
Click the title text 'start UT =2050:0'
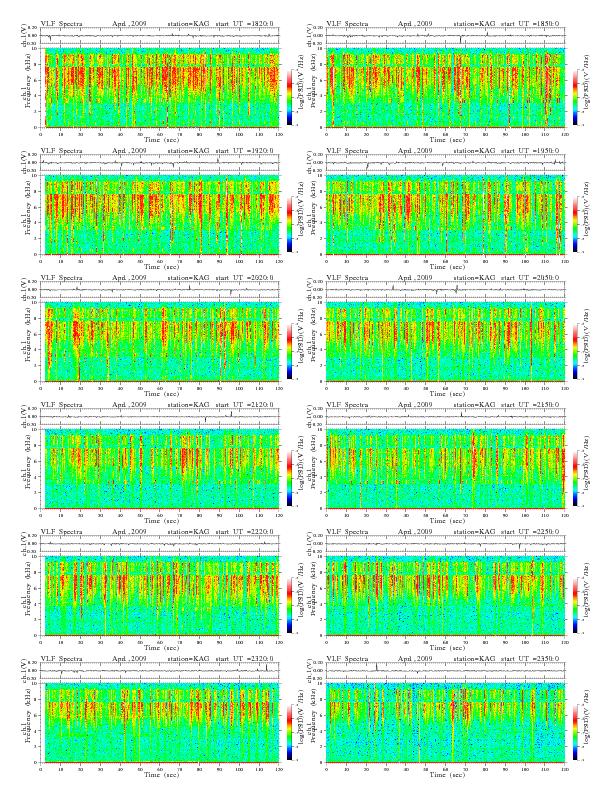pyautogui.click(x=530, y=278)
